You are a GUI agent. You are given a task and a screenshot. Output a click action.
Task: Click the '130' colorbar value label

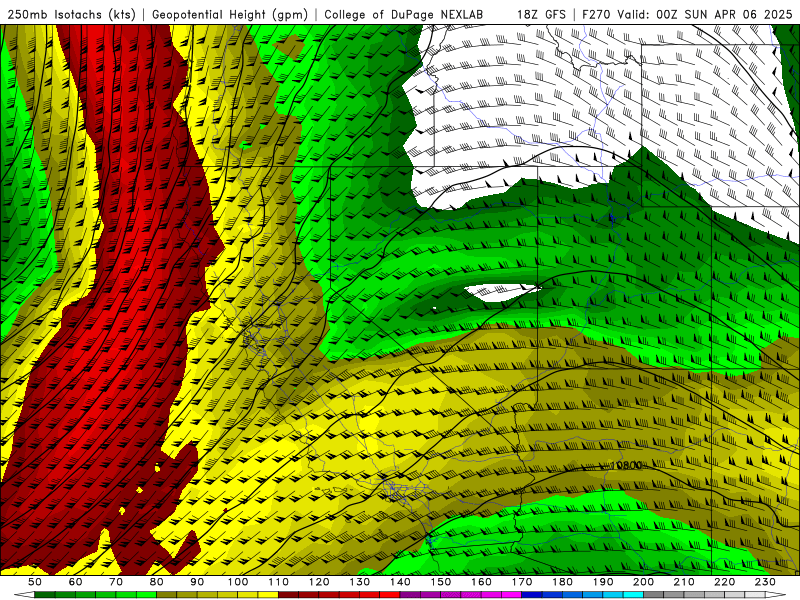[359, 582]
